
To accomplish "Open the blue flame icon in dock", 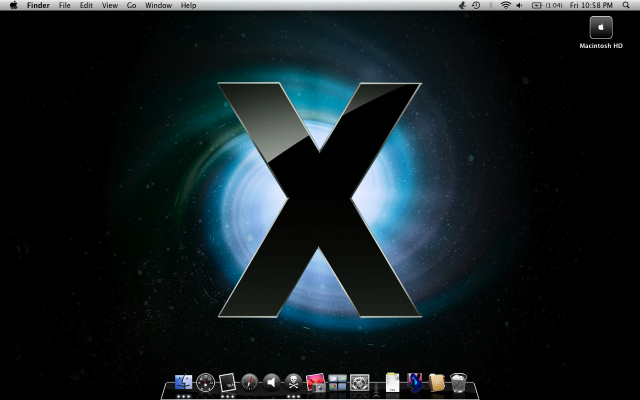I will tap(414, 382).
